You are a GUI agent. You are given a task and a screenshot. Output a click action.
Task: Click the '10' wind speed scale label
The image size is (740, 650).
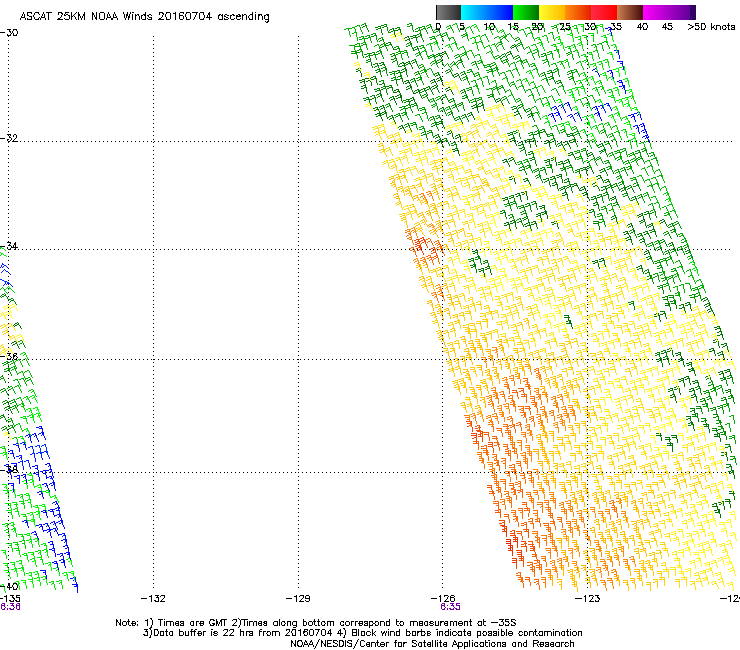pyautogui.click(x=489, y=27)
